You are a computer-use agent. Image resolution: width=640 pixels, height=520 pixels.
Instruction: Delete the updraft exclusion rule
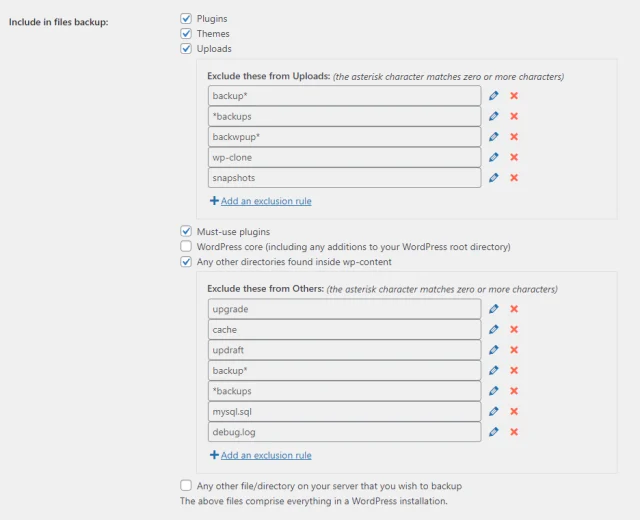(514, 350)
